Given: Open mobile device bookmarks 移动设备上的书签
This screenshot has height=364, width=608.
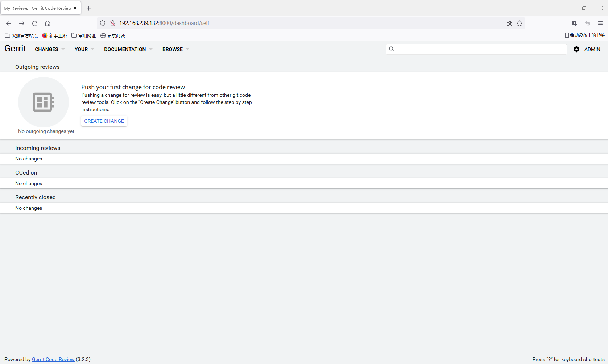Looking at the screenshot, I should [x=584, y=35].
